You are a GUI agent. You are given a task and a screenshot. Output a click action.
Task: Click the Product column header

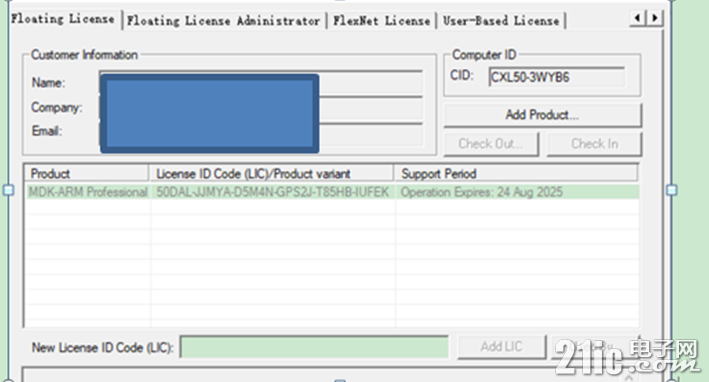pyautogui.click(x=87, y=174)
